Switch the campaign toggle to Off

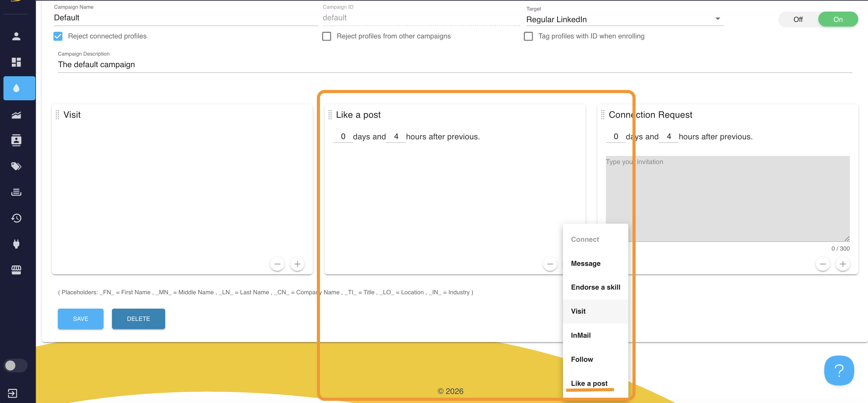[x=798, y=20]
